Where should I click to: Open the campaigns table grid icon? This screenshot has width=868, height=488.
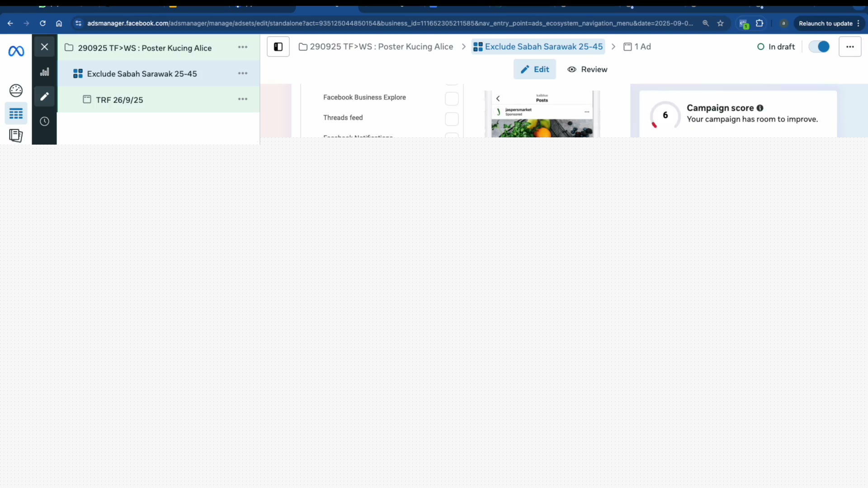pyautogui.click(x=16, y=113)
